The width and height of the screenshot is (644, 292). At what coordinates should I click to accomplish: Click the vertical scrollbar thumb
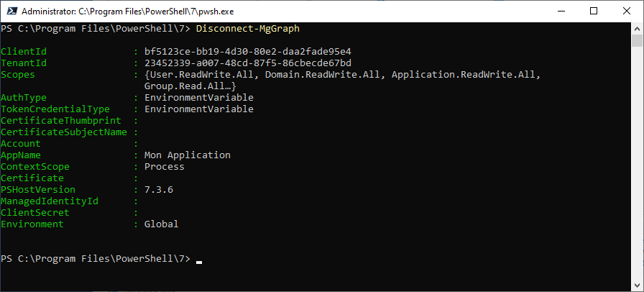(637, 41)
